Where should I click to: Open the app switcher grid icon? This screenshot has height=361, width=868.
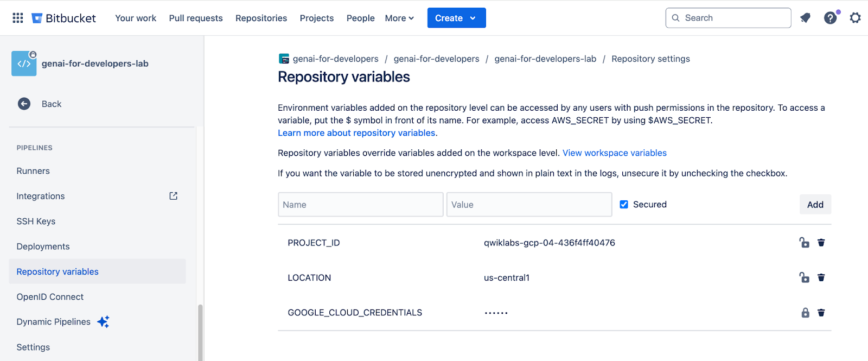18,18
